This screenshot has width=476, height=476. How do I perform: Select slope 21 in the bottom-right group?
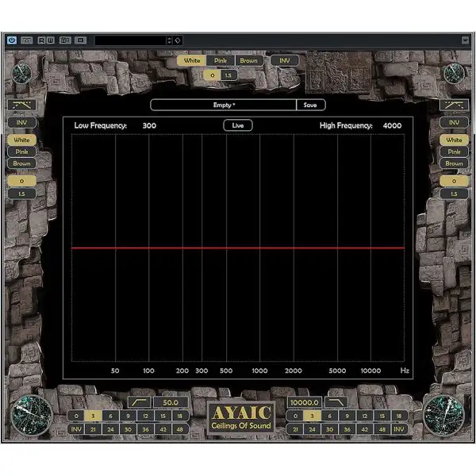295,429
